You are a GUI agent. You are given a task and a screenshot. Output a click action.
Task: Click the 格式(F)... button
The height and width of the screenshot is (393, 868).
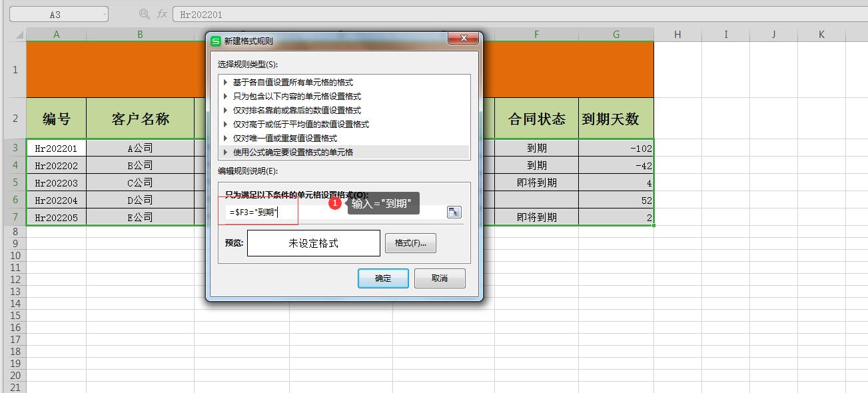pos(410,243)
